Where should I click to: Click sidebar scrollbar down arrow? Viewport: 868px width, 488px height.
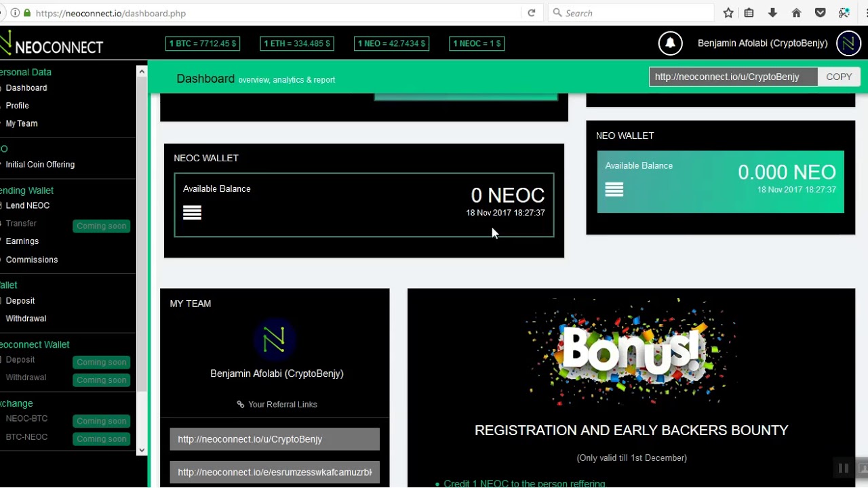(142, 449)
